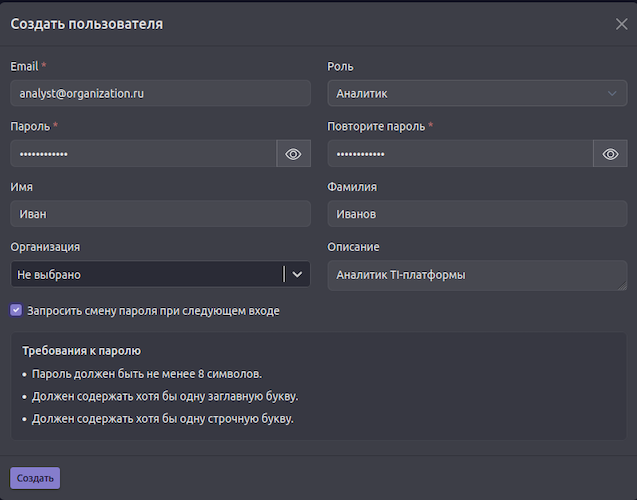Click the Email field label
The image size is (637, 500).
pos(24,67)
